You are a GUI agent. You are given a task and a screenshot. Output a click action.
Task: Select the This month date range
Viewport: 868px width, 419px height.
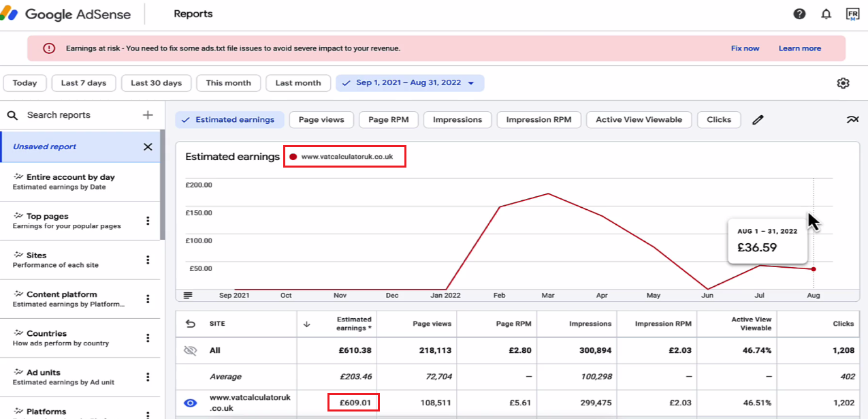(x=229, y=83)
